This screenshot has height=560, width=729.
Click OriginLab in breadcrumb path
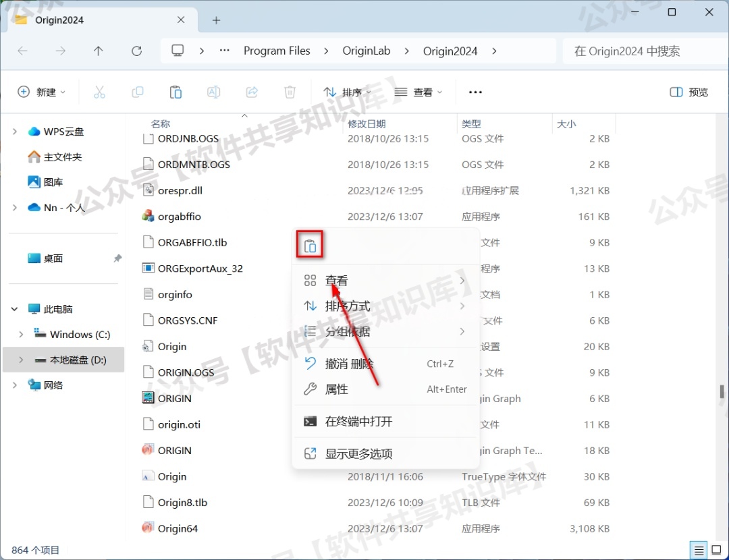tap(367, 51)
